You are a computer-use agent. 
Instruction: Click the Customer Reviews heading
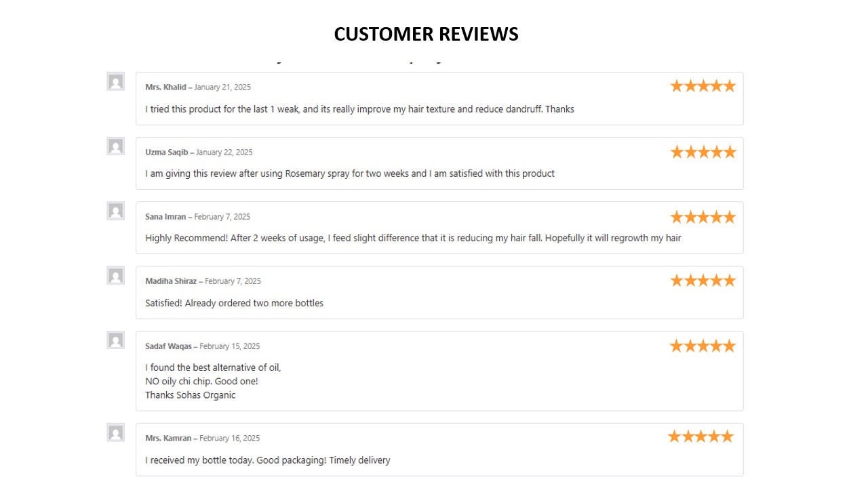point(427,34)
